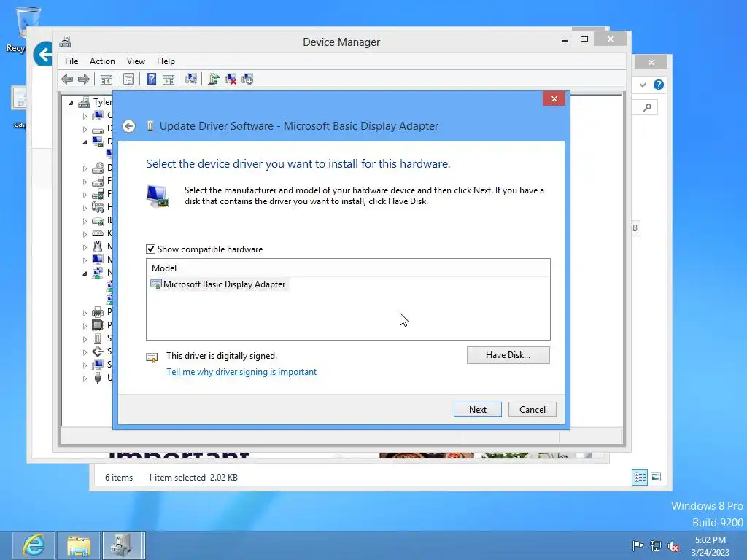Click the Back arrow in Device Manager toolbar
747x560 pixels.
[67, 79]
